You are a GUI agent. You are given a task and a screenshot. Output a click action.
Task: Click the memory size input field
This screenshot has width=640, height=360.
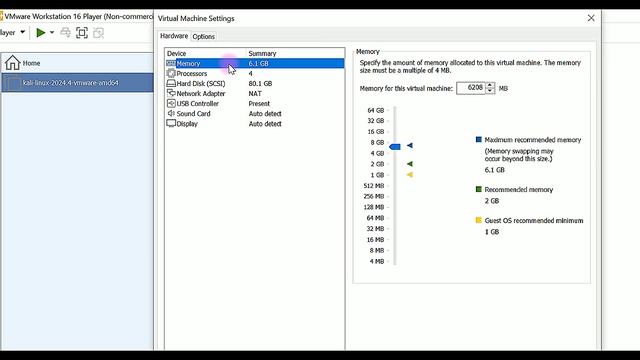(471, 88)
